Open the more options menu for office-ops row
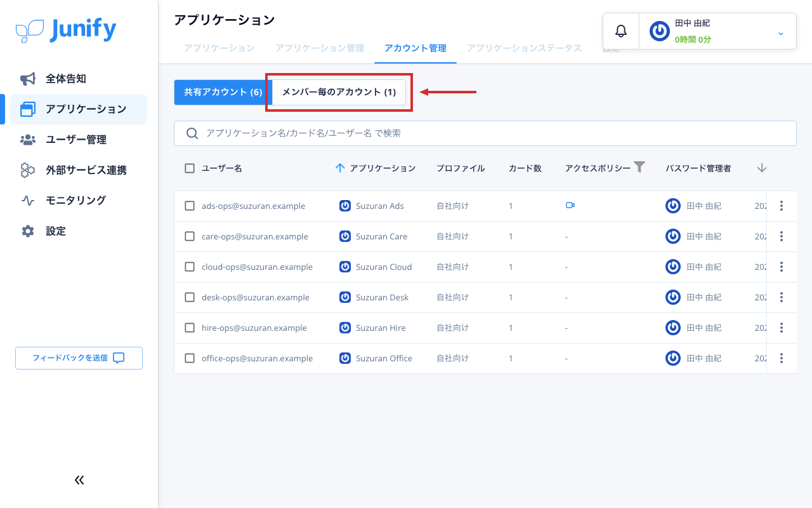This screenshot has height=508, width=812. click(x=782, y=358)
